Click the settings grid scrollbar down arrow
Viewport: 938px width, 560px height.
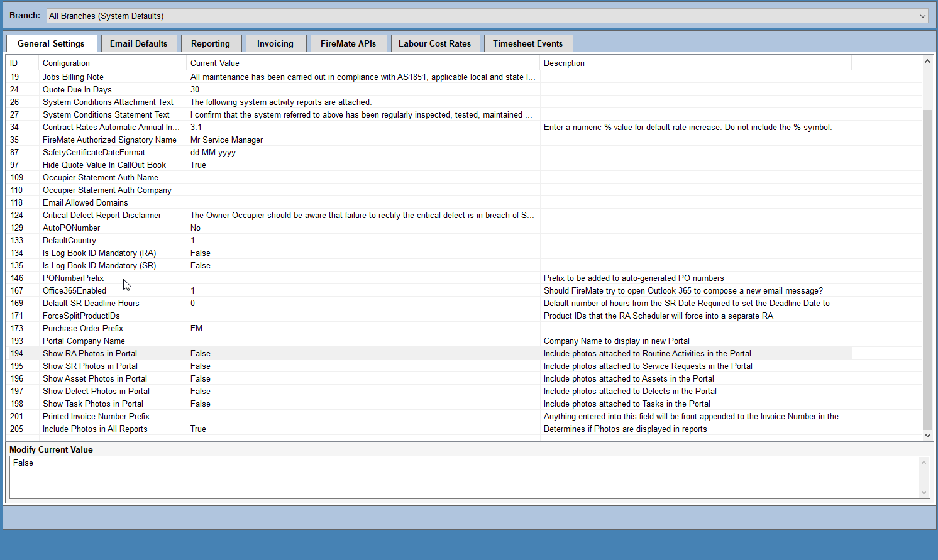(928, 435)
